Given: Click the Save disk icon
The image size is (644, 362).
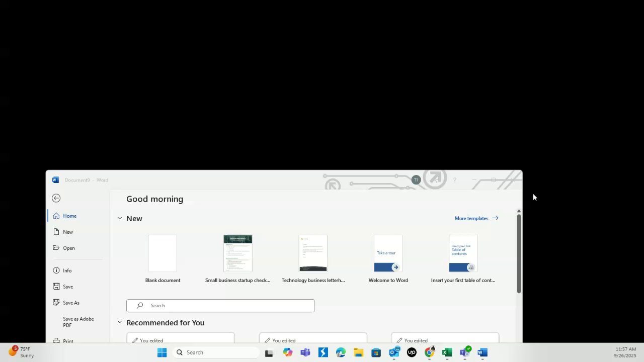Looking at the screenshot, I should 56,287.
